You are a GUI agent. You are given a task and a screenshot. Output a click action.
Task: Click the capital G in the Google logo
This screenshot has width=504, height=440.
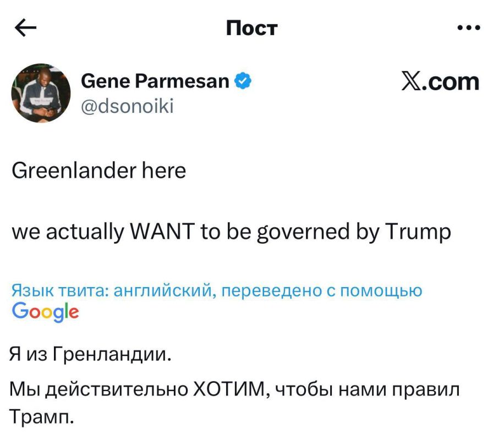tap(19, 310)
